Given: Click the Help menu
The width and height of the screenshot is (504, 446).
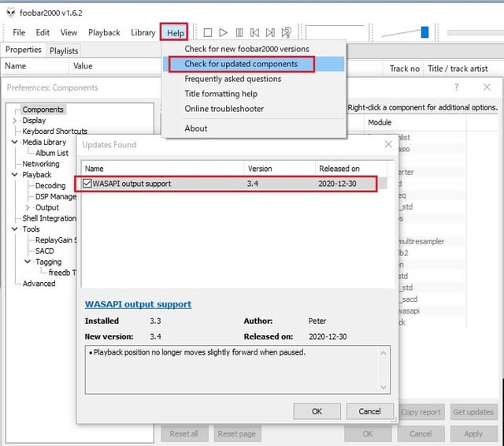Looking at the screenshot, I should 175,32.
